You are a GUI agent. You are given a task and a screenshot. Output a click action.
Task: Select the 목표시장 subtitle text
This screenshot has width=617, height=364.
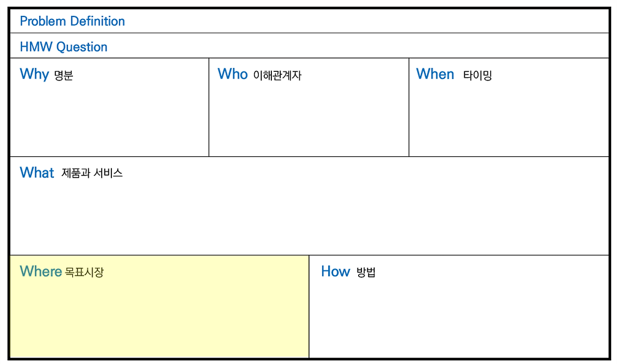tap(84, 272)
